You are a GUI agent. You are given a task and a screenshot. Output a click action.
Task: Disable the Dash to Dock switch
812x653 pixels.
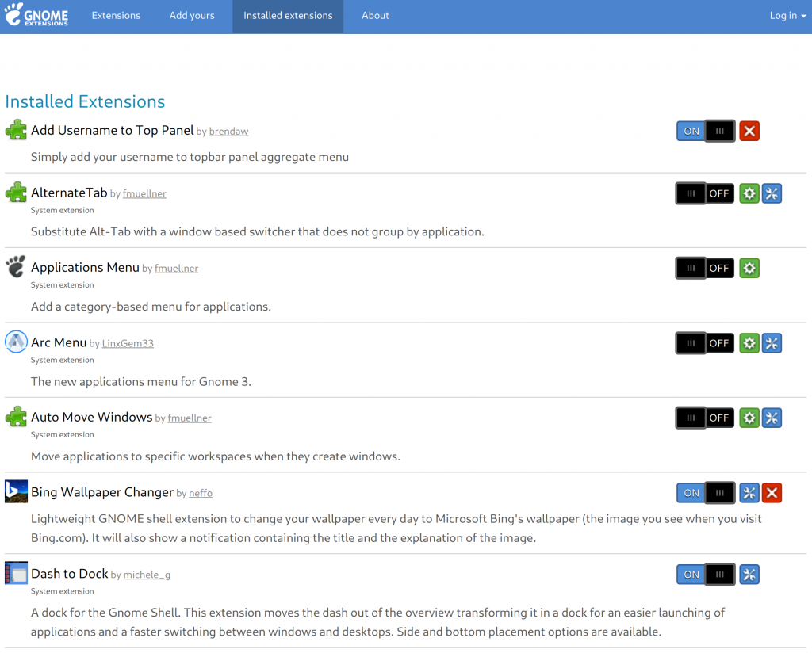pos(706,575)
